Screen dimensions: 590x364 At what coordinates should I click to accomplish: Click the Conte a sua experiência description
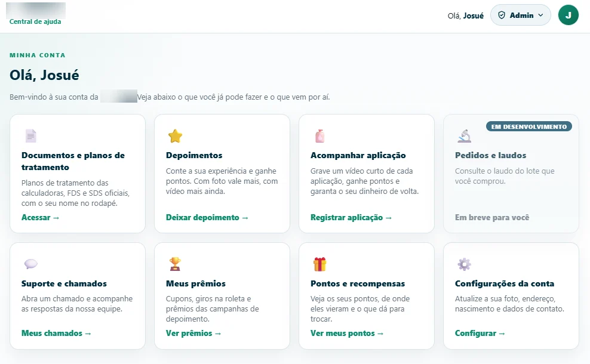tap(222, 181)
